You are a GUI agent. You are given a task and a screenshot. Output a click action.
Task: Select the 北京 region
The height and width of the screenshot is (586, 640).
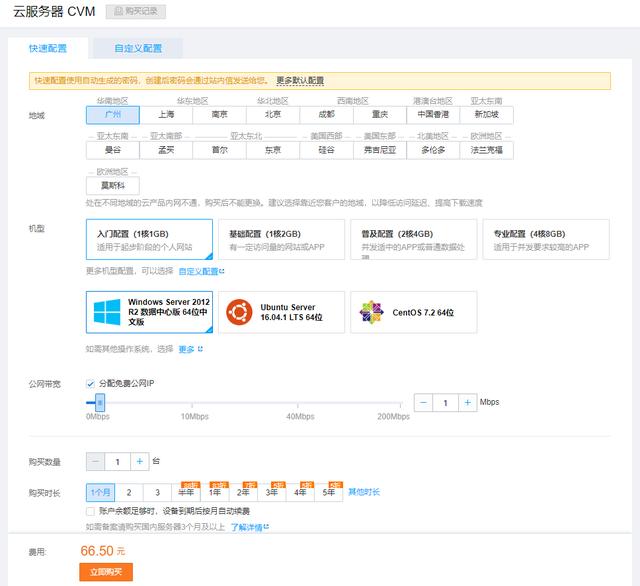pos(273,115)
